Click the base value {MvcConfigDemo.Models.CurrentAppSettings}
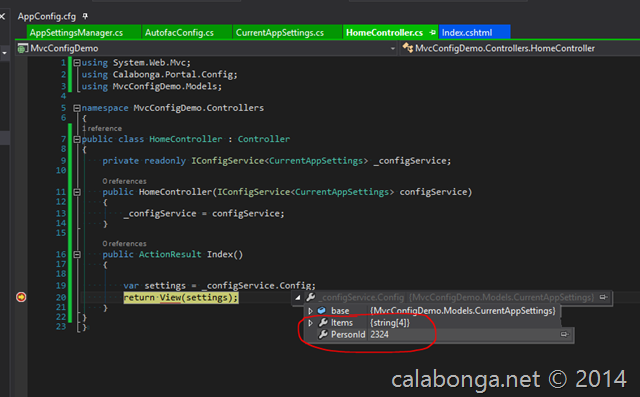The image size is (640, 397). (x=462, y=311)
